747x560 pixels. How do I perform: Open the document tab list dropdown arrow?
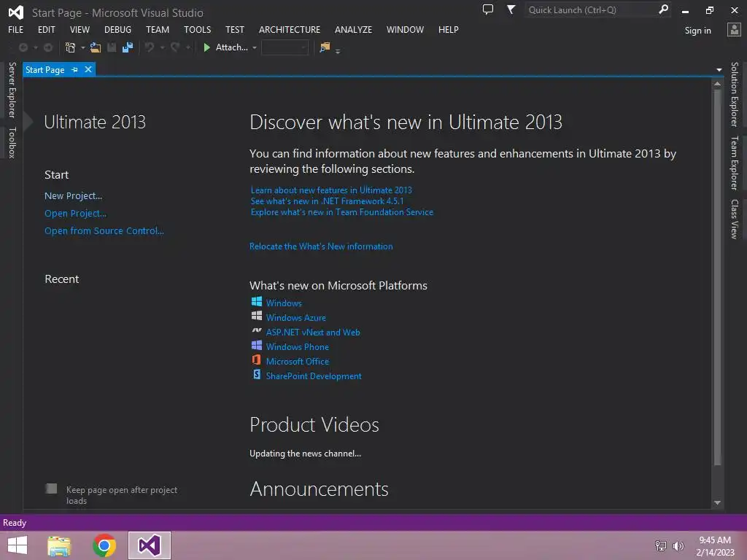(719, 70)
